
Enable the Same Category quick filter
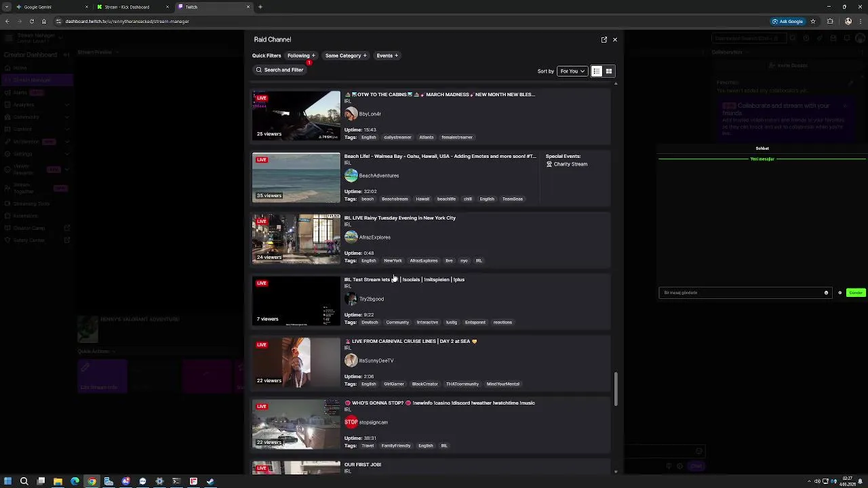(x=345, y=56)
